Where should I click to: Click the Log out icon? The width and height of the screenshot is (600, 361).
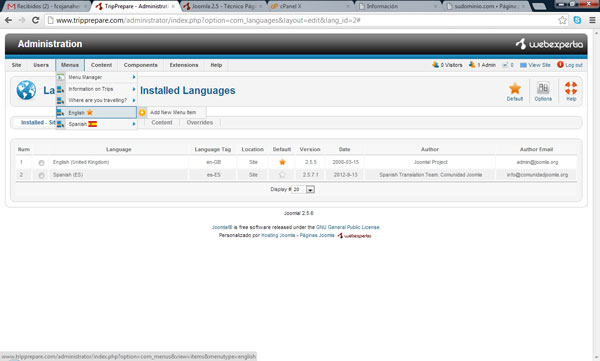[560, 65]
